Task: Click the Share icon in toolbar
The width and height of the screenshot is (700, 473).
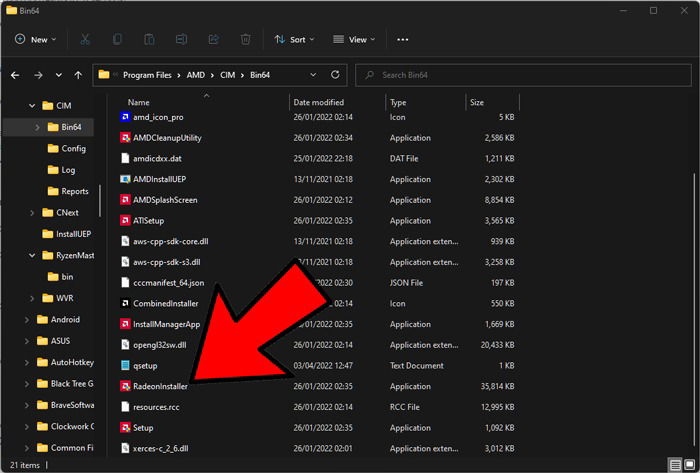Action: pos(213,39)
